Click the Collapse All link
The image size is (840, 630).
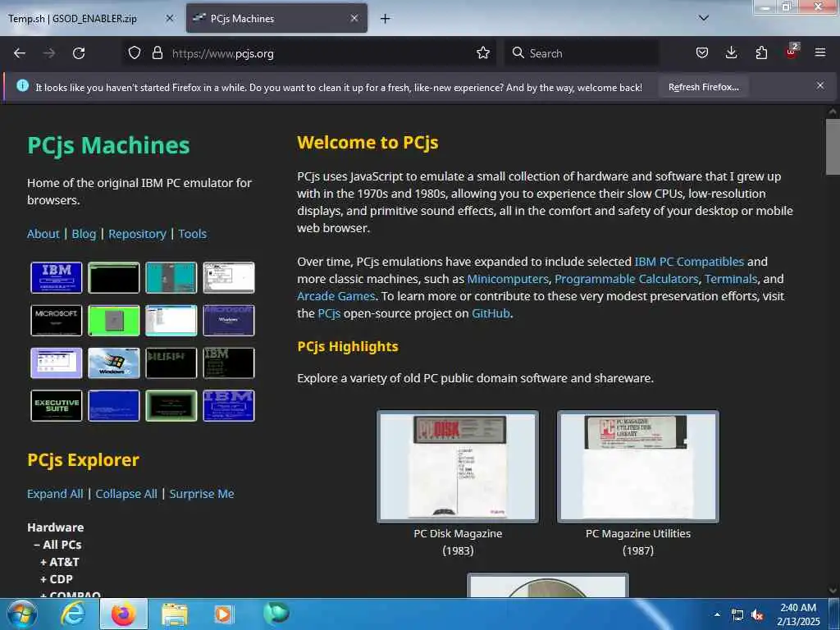coord(126,494)
